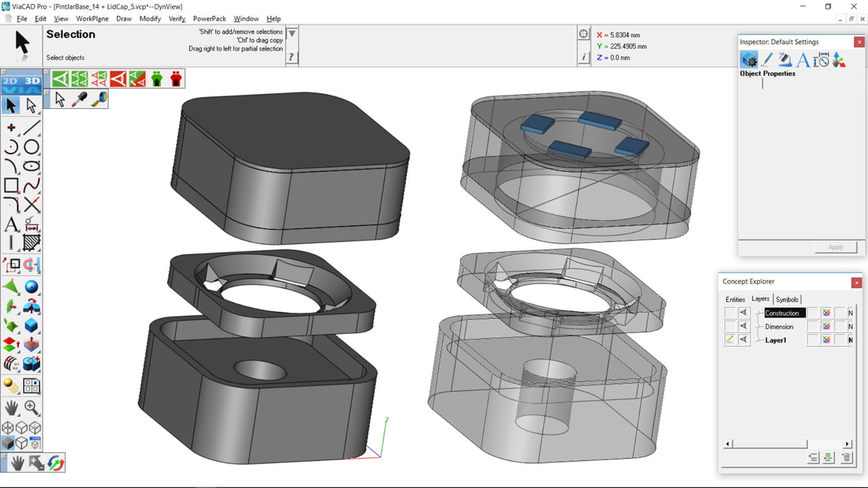Click the add new layer icon
868x488 pixels.
[813, 458]
